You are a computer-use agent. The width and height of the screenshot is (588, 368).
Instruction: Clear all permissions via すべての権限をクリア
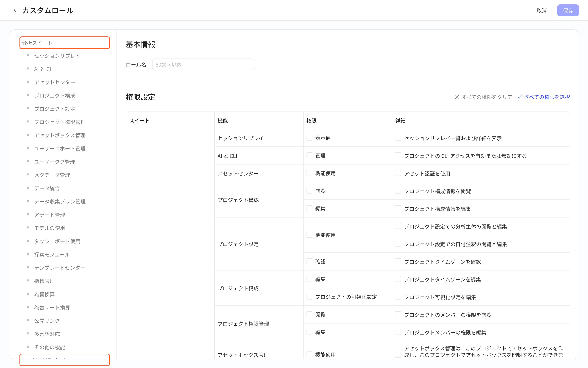click(x=483, y=97)
